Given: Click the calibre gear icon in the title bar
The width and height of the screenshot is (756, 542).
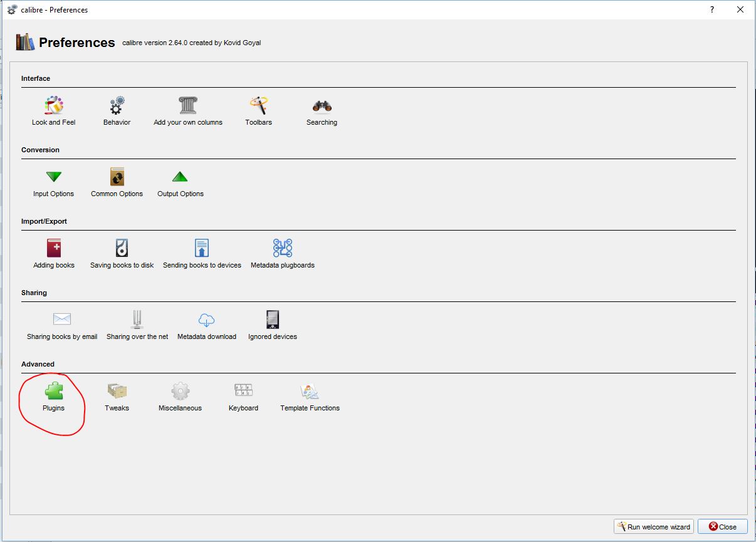Looking at the screenshot, I should [12, 9].
